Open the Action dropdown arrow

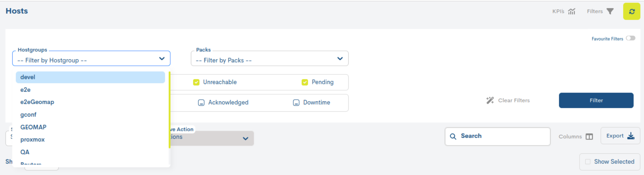[246, 138]
